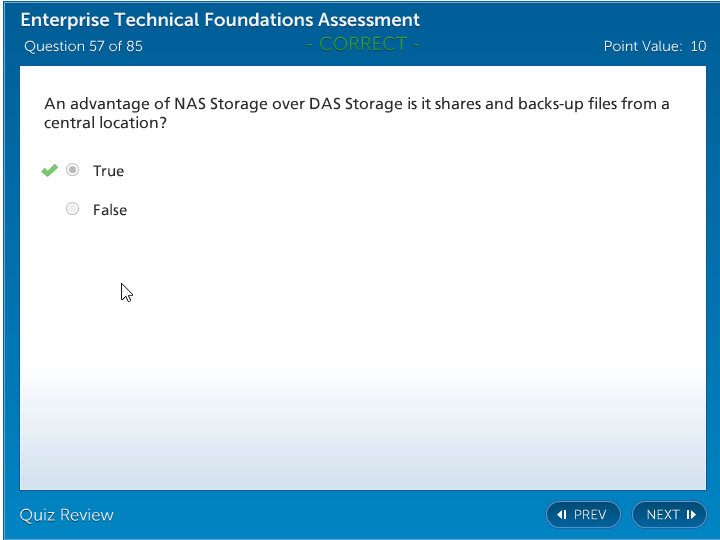This screenshot has width=720, height=540.
Task: Go back with the PREV button
Action: pyautogui.click(x=583, y=515)
